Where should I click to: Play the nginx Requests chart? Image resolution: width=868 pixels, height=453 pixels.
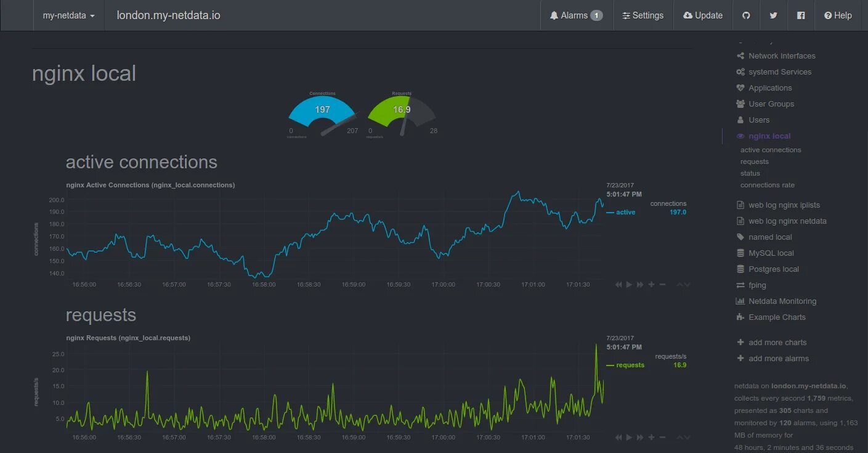click(629, 437)
